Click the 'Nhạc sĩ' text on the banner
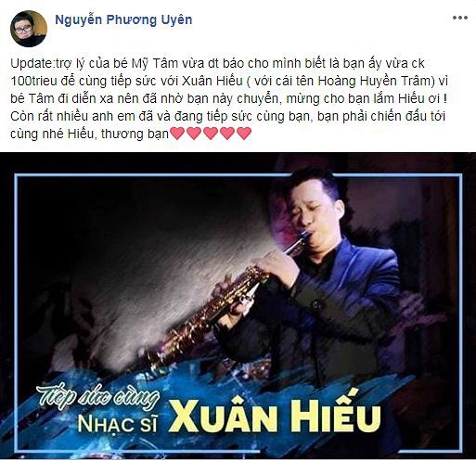 pos(118,424)
